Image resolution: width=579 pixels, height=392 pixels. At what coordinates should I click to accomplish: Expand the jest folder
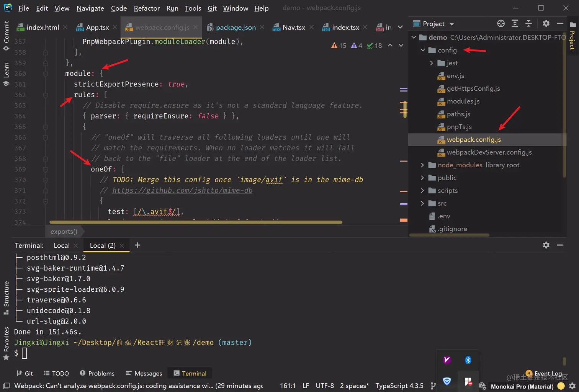[432, 63]
